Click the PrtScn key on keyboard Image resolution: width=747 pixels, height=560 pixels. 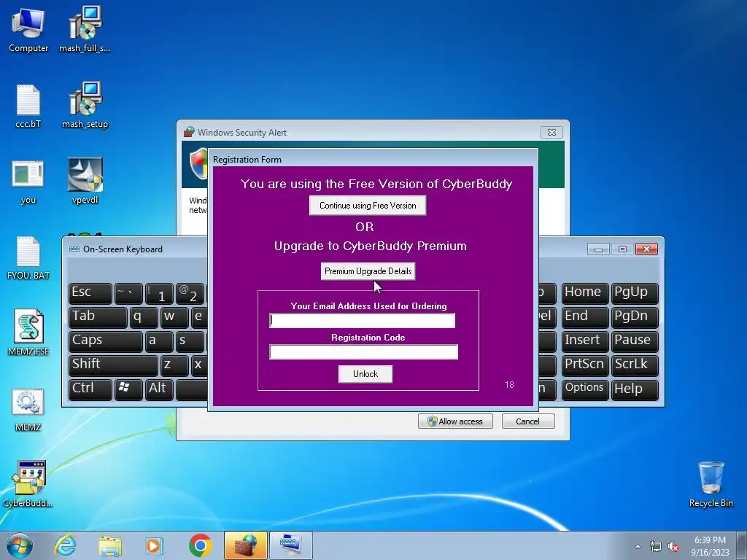click(x=585, y=365)
